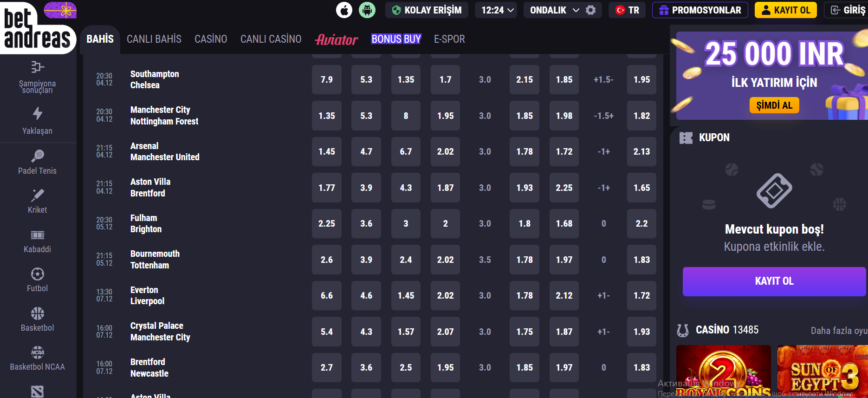Open Promosyonlar gift button
The height and width of the screenshot is (398, 868).
pyautogui.click(x=700, y=10)
